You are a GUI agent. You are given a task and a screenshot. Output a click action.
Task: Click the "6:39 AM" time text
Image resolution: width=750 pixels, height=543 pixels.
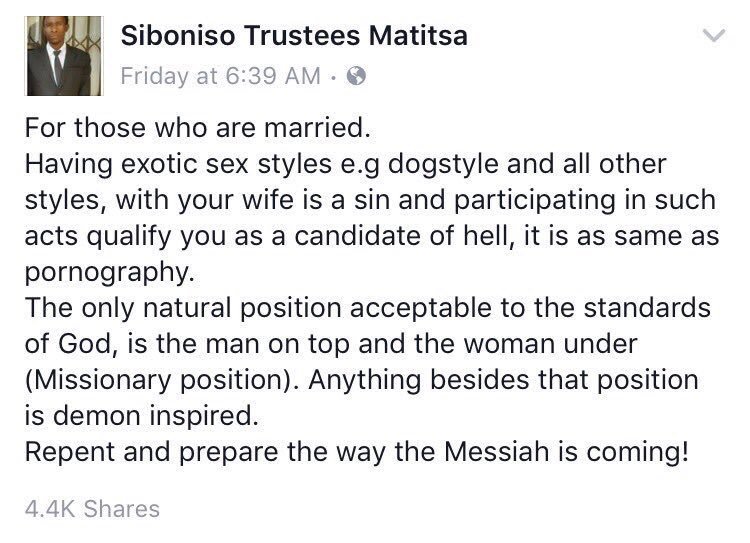point(273,76)
